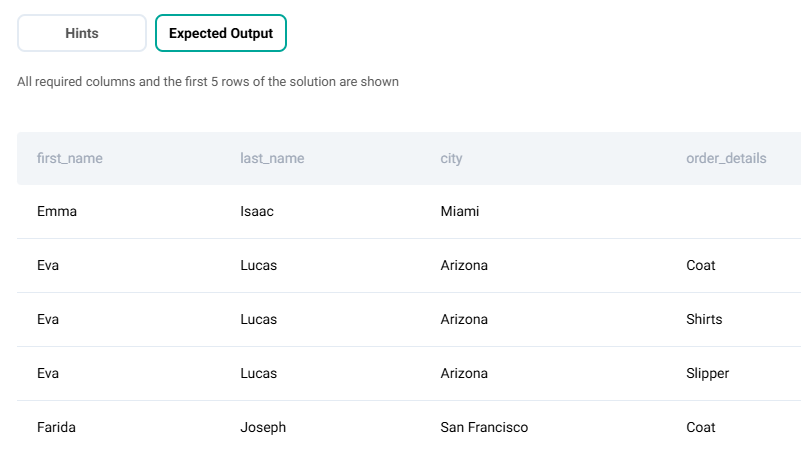Click Coat in the first Eva row
This screenshot has width=801, height=462.
point(700,265)
